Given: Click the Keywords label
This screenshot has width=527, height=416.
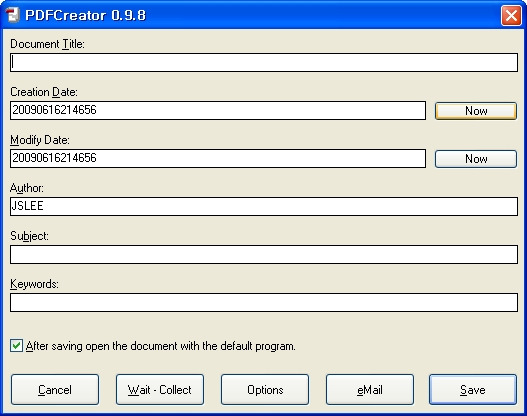Looking at the screenshot, I should tap(34, 284).
